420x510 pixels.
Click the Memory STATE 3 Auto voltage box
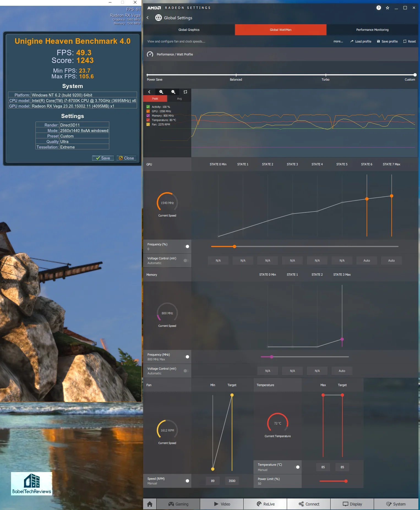pos(342,371)
